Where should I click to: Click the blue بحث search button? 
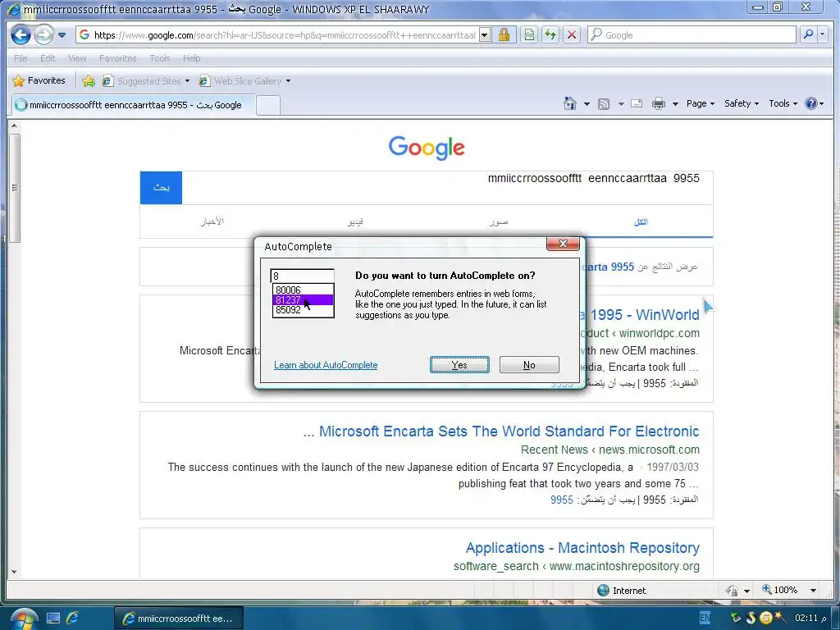tap(162, 188)
